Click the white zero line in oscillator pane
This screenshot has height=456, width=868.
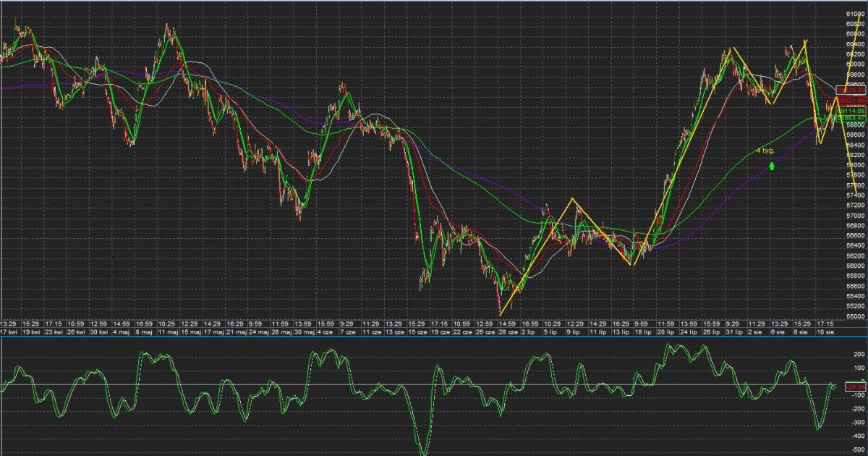[x=289, y=384]
